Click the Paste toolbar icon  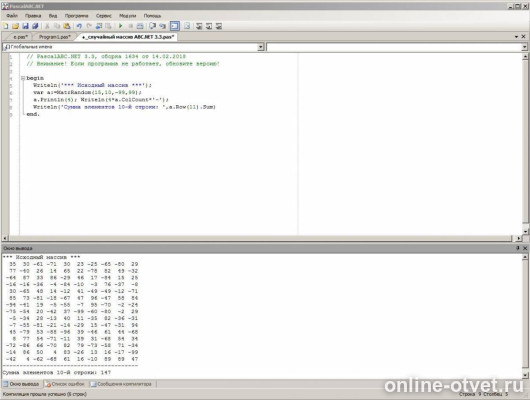pos(67,26)
